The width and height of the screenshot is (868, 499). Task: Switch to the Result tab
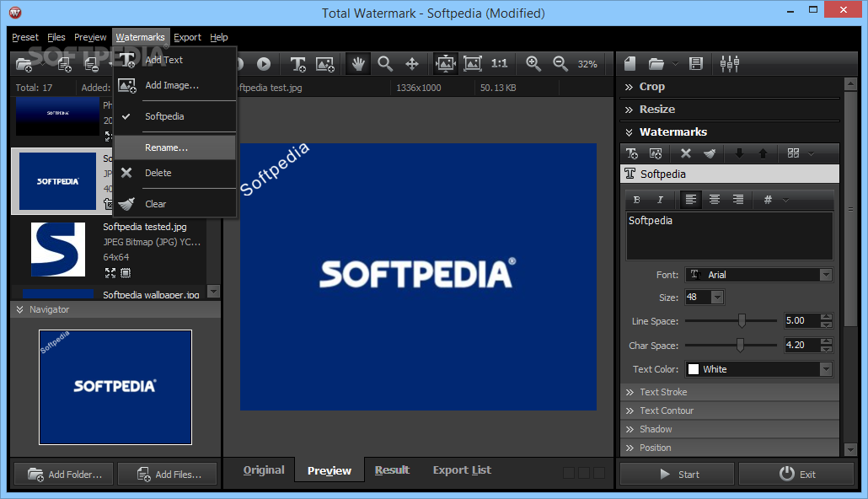click(392, 470)
